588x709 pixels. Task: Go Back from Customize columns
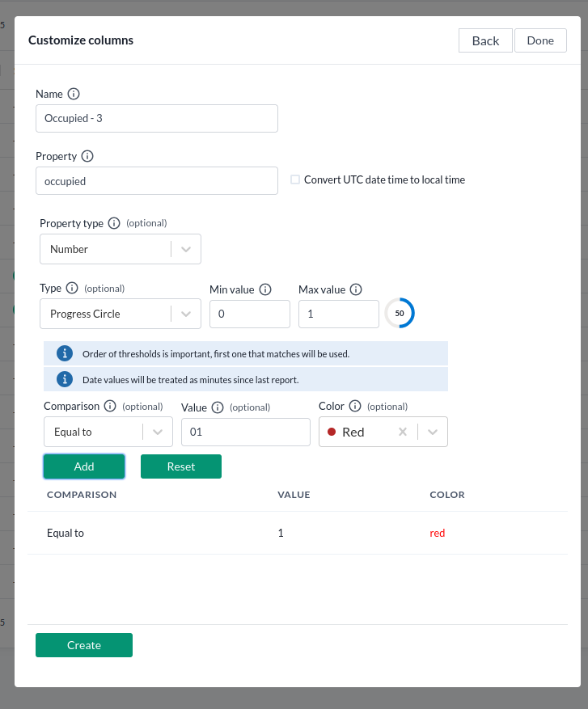point(485,40)
